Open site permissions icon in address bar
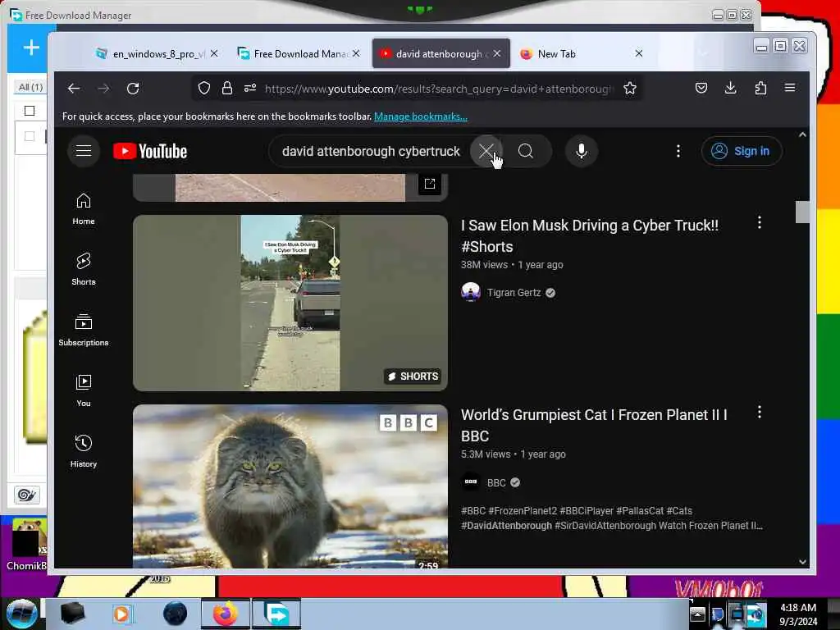 [x=250, y=88]
